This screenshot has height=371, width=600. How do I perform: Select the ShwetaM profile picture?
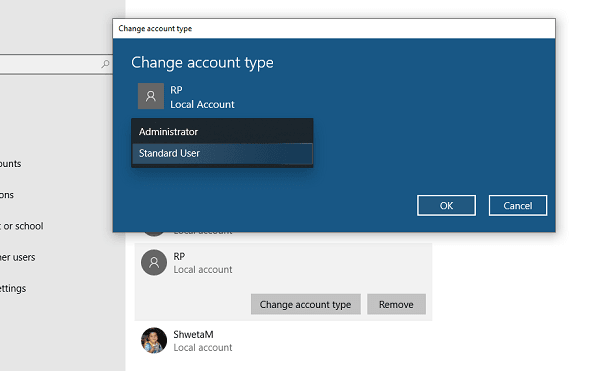click(x=154, y=340)
